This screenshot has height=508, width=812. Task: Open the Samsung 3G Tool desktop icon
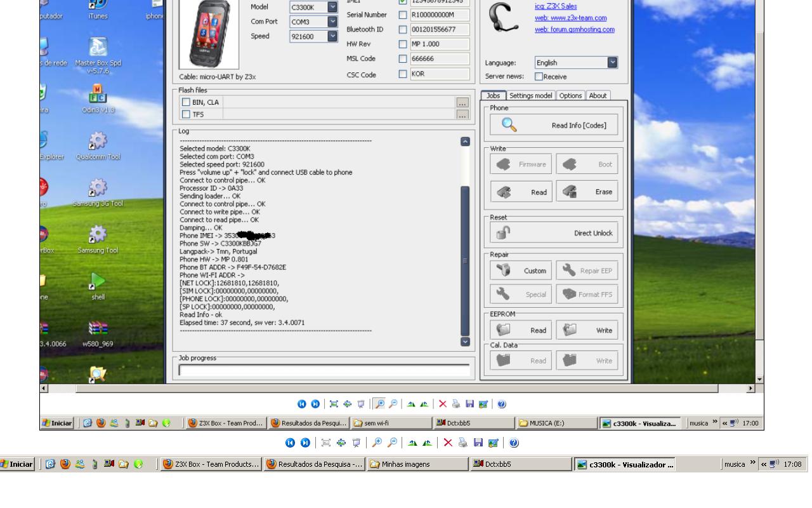[x=98, y=191]
